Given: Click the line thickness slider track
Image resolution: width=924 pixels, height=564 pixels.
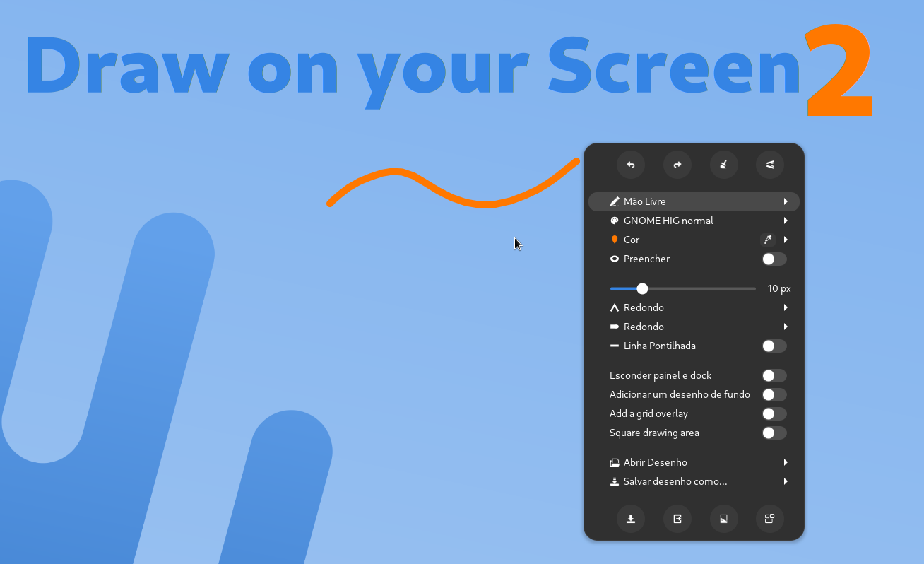Looking at the screenshot, I should pos(683,288).
